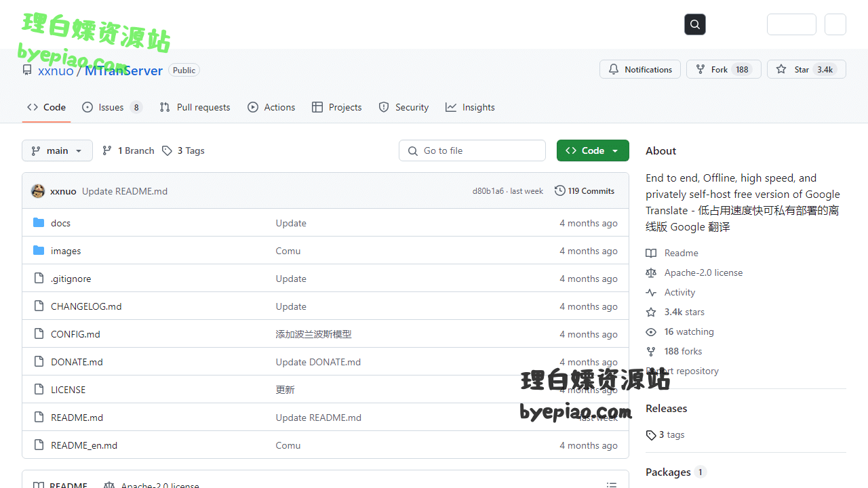Screen dimensions: 868x488
Task: Open the LICENSE file
Action: tap(68, 390)
